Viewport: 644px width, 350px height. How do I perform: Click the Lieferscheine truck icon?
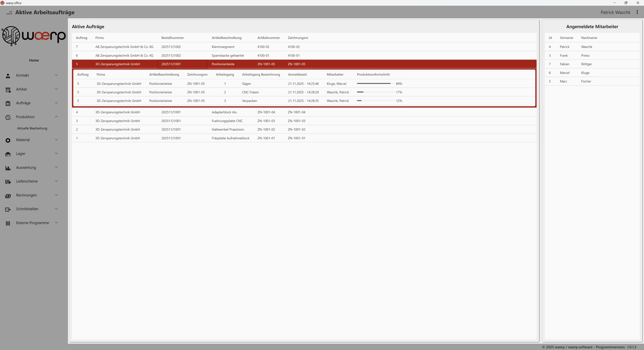pos(8,182)
